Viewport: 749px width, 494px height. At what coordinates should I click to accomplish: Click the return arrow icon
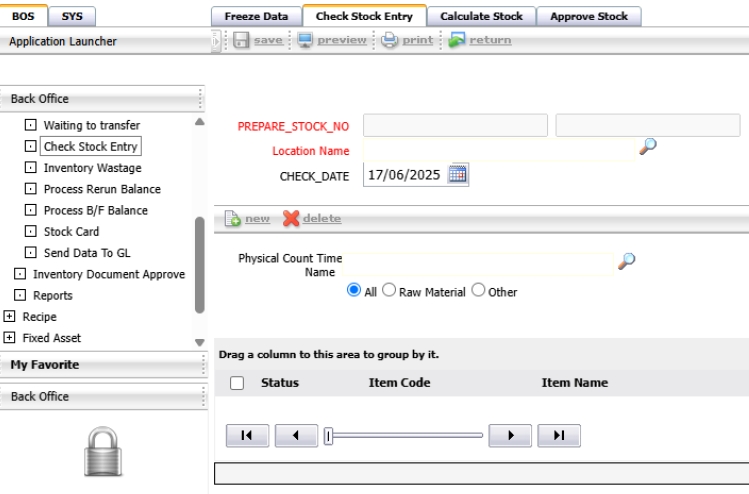457,40
